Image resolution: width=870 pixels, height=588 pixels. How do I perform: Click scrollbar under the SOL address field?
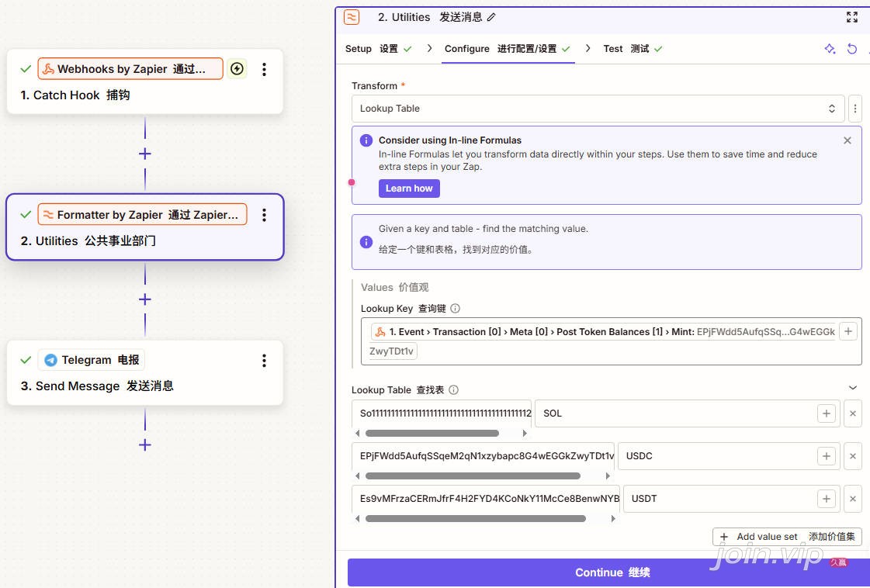pyautogui.click(x=432, y=433)
